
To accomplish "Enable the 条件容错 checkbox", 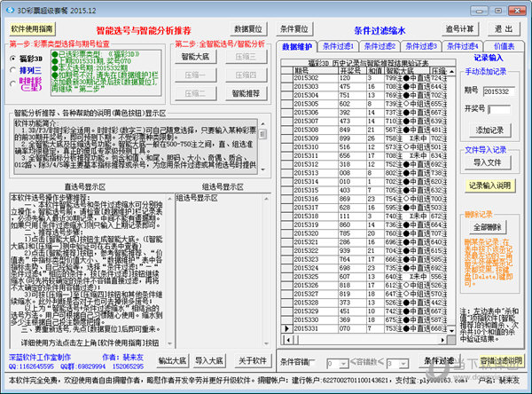I will (x=312, y=363).
